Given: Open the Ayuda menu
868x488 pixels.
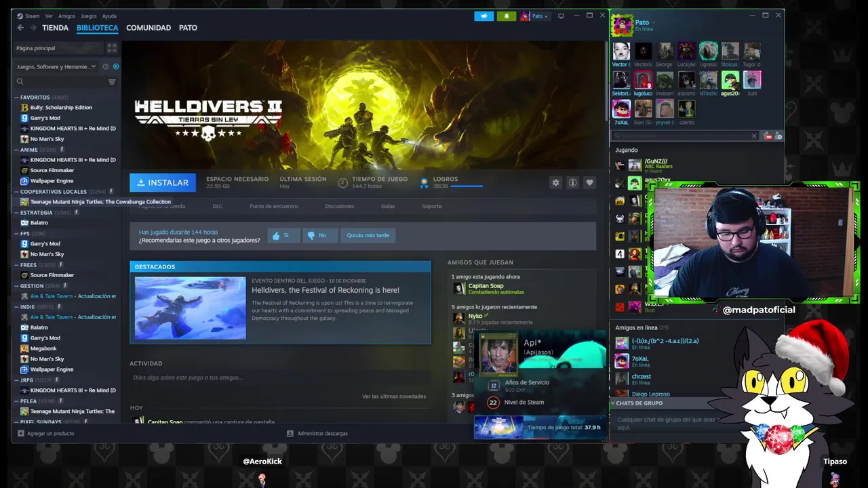Looking at the screenshot, I should pos(109,16).
